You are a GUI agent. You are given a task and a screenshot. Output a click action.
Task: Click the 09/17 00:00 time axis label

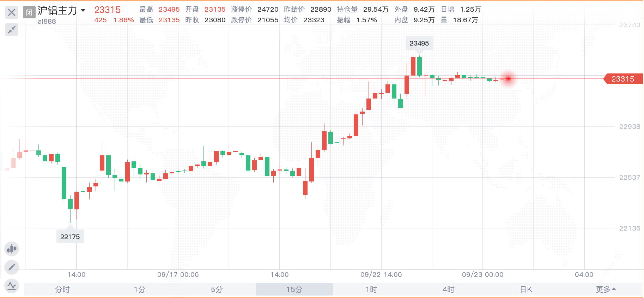pyautogui.click(x=178, y=275)
